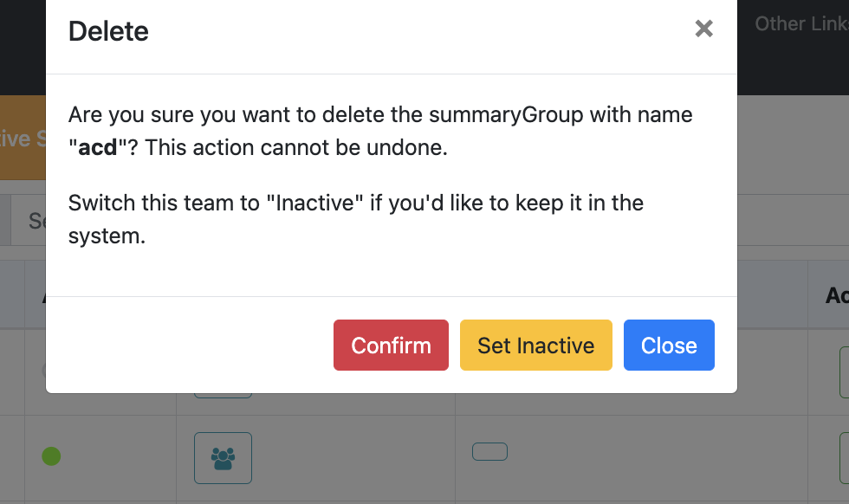Confirm deletion with the red Confirm button
The image size is (849, 504).
[391, 346]
